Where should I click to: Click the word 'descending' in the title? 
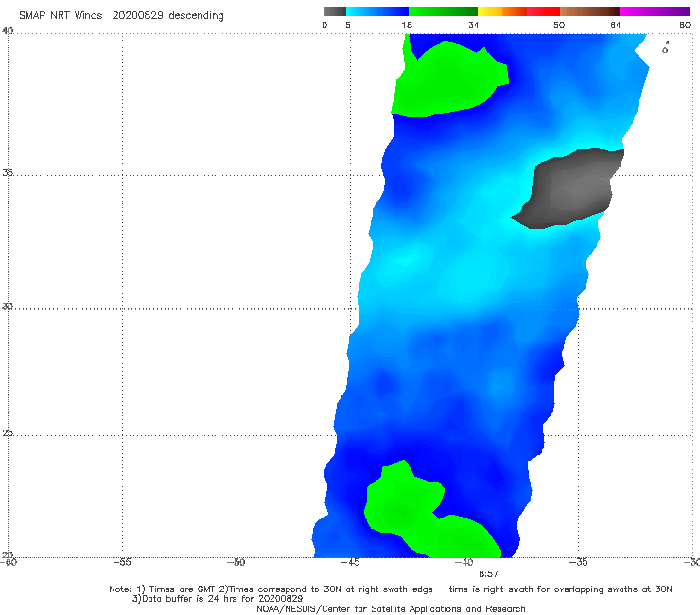(x=196, y=16)
